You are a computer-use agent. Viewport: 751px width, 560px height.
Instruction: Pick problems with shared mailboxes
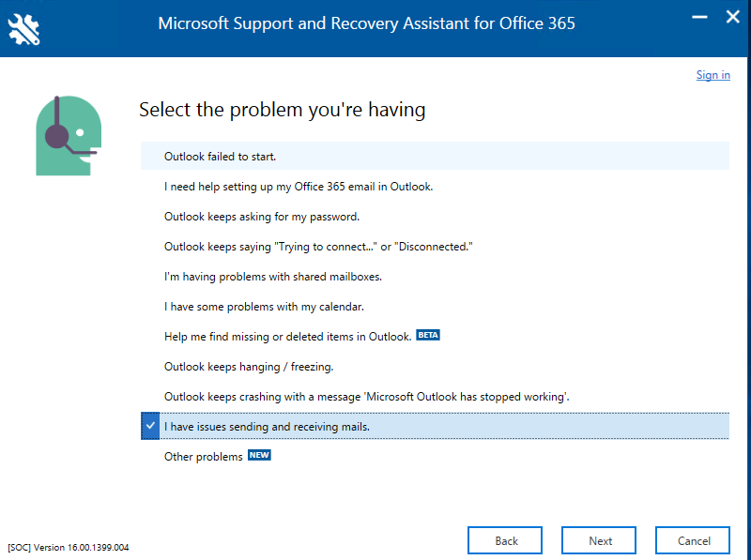[x=435, y=276]
